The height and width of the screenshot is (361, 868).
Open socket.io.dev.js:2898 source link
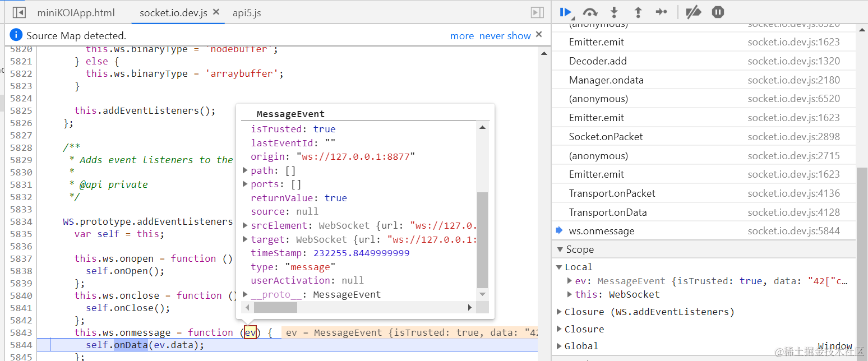click(x=793, y=137)
